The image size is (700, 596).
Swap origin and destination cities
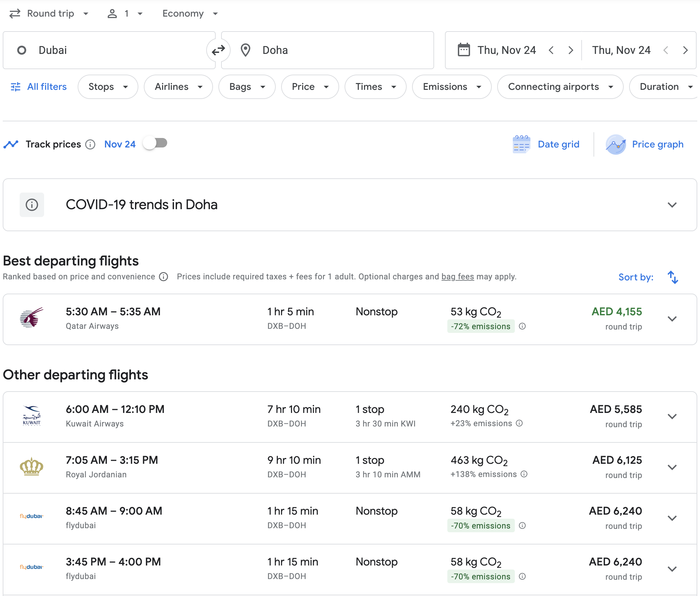tap(218, 50)
